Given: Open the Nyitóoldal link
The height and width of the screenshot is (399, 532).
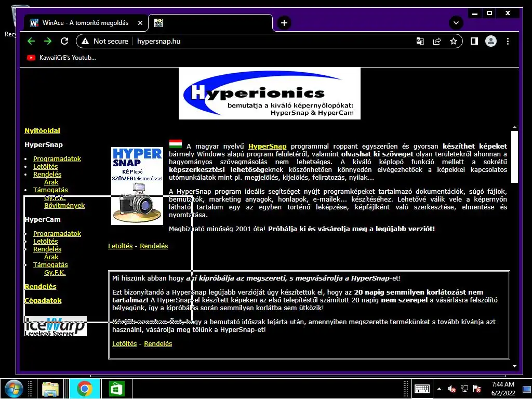Looking at the screenshot, I should [42, 130].
